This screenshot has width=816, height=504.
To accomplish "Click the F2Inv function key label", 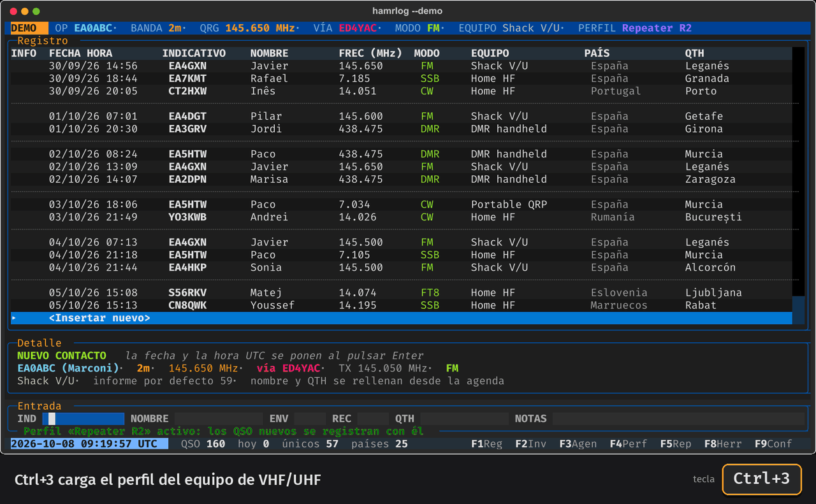I will point(531,443).
